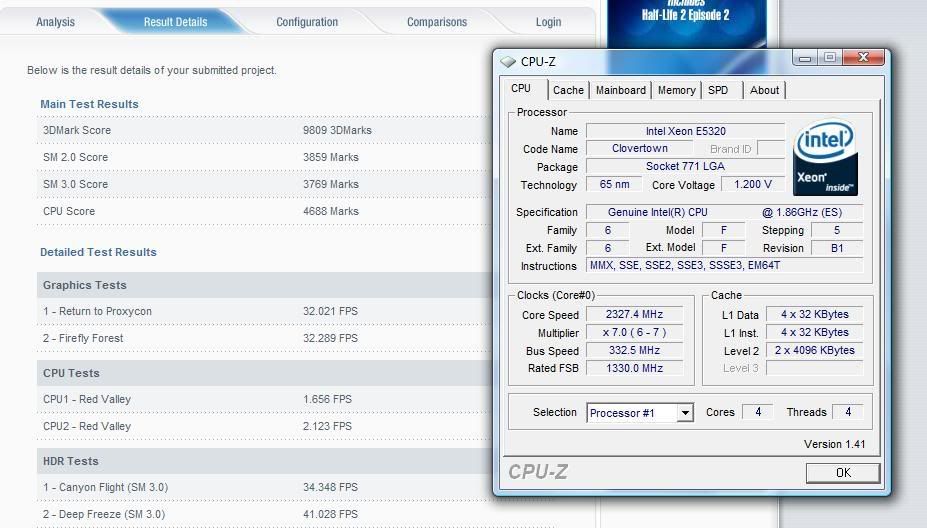Minimize the CPU-Z window
The width and height of the screenshot is (927, 528).
tap(805, 57)
